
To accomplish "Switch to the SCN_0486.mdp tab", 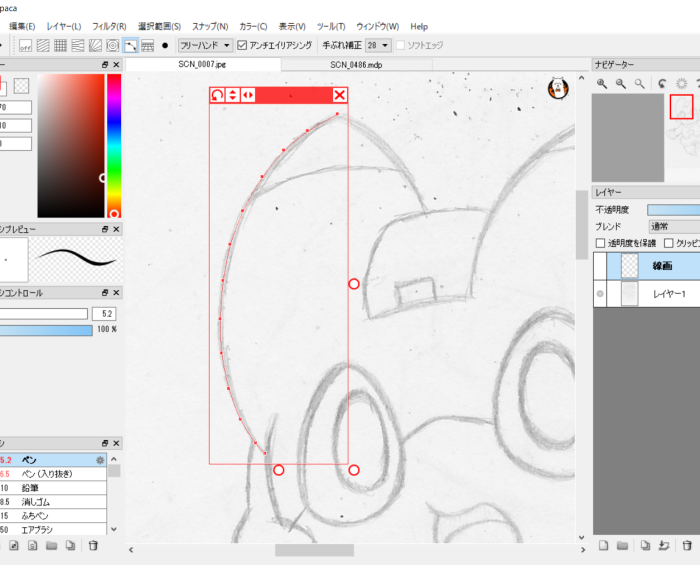I will tap(356, 65).
